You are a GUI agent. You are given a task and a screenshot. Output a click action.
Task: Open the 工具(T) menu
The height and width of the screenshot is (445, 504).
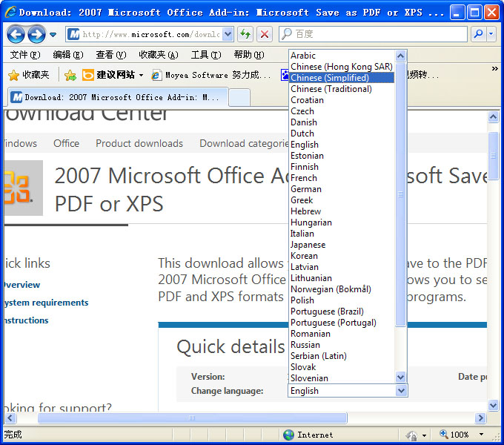tap(206, 55)
